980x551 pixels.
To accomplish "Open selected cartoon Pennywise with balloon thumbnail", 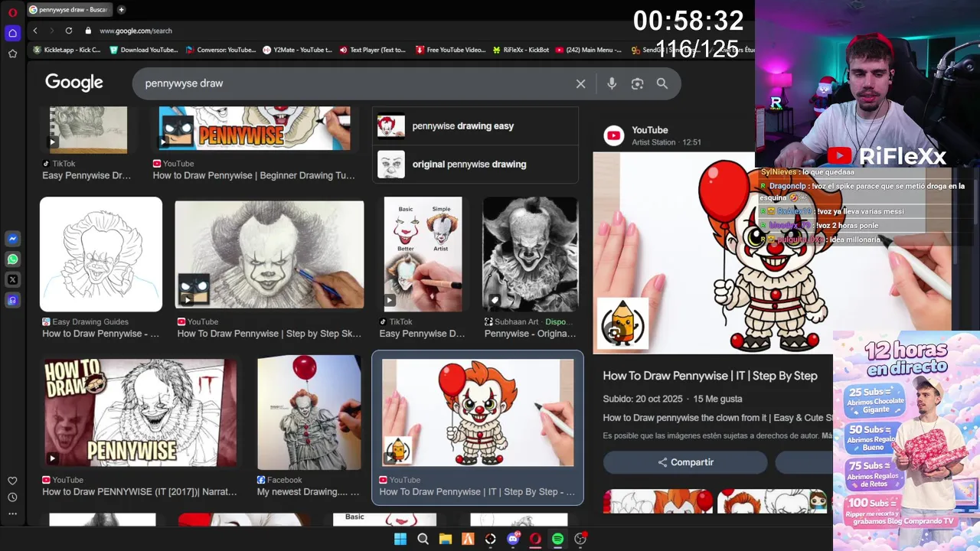I will [478, 412].
